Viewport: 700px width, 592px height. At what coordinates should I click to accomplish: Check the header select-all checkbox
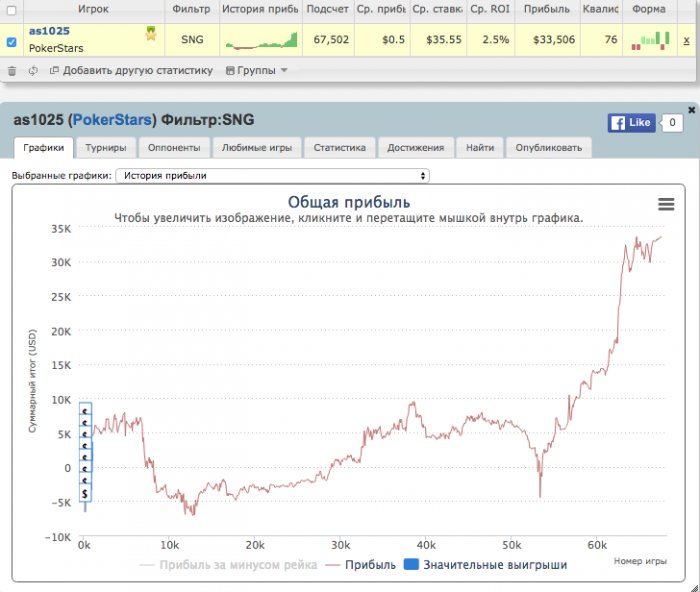pyautogui.click(x=12, y=10)
